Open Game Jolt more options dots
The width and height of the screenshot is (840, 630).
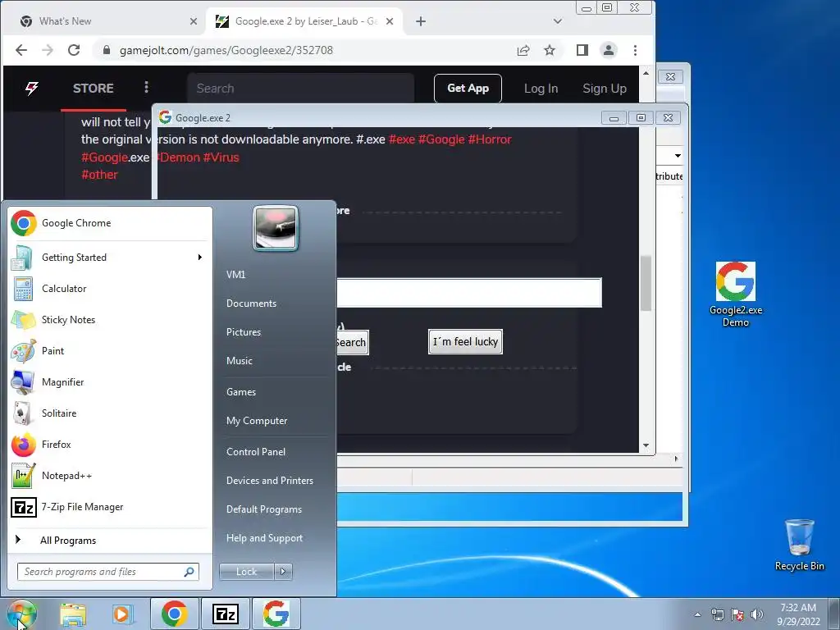click(x=146, y=87)
